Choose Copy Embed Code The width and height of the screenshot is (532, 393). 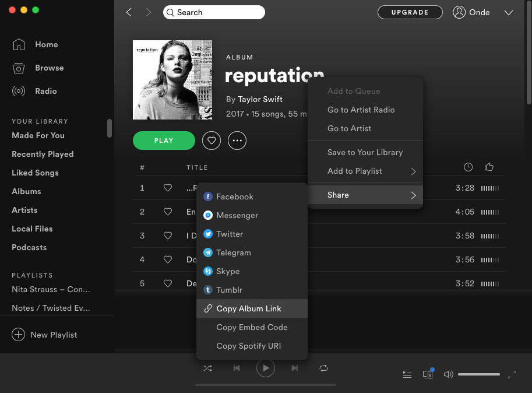(x=252, y=327)
